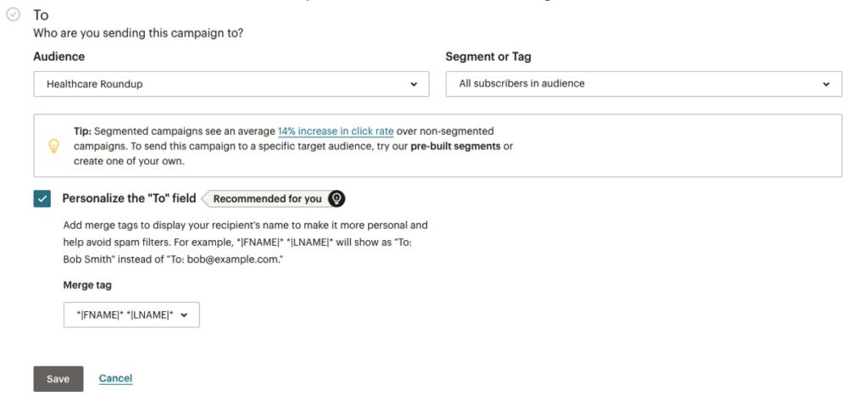Screen dimensions: 868x413
Task: Click the Personalize the "To" field label
Action: (x=129, y=198)
